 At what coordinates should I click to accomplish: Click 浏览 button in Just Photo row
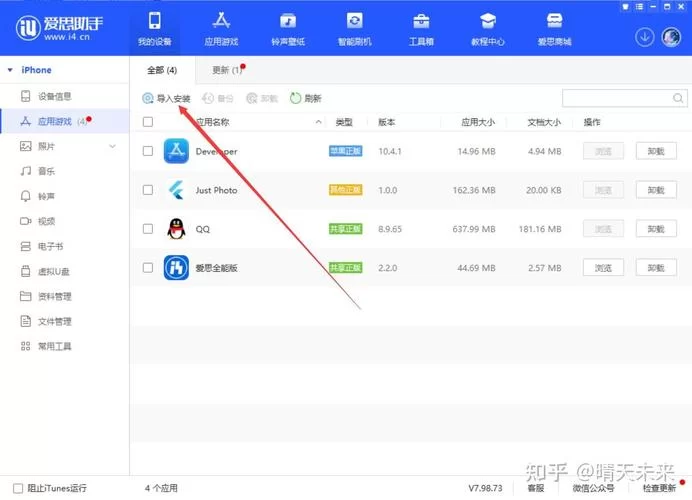tap(603, 190)
